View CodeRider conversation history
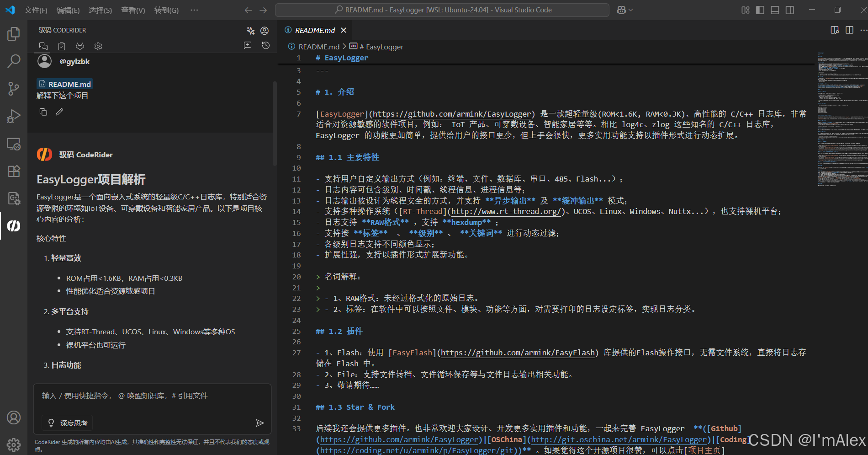Viewport: 868px width, 455px height. click(265, 45)
